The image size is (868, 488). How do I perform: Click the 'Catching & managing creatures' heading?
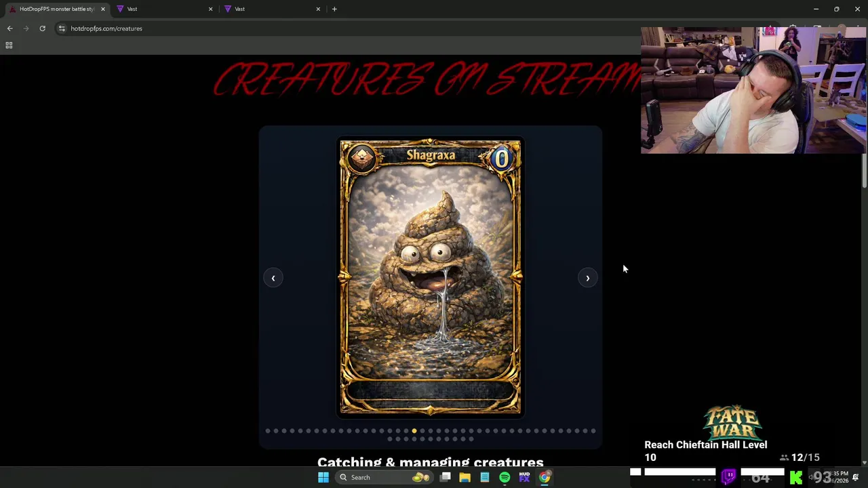pyautogui.click(x=431, y=462)
